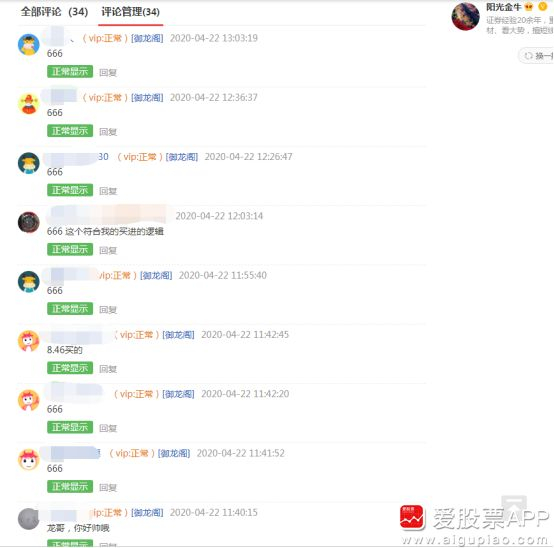Click the 换一批 refresh icon button
The width and height of the screenshot is (554, 548).
pos(537,55)
